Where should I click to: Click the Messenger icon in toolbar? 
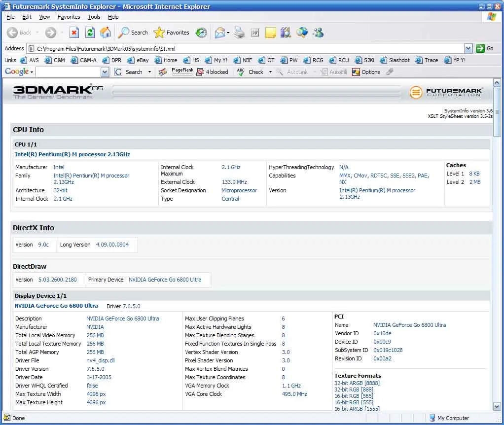(x=318, y=33)
